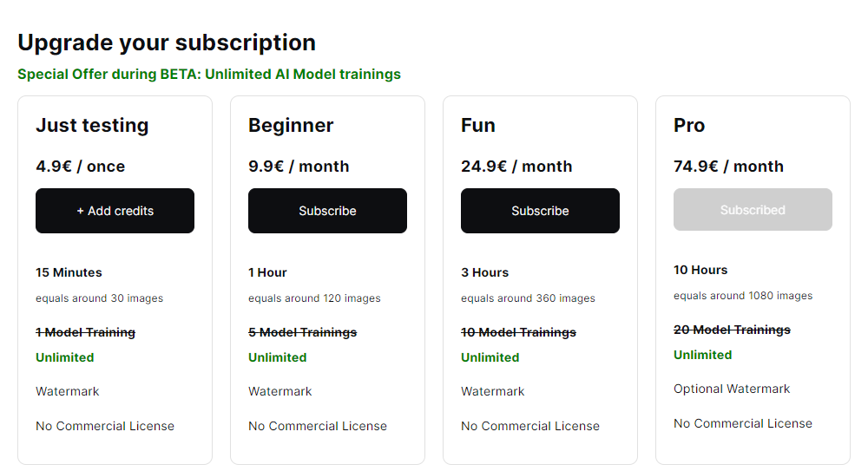Subscribe to the Fun plan
Image resolution: width=868 pixels, height=471 pixels.
pyautogui.click(x=540, y=211)
